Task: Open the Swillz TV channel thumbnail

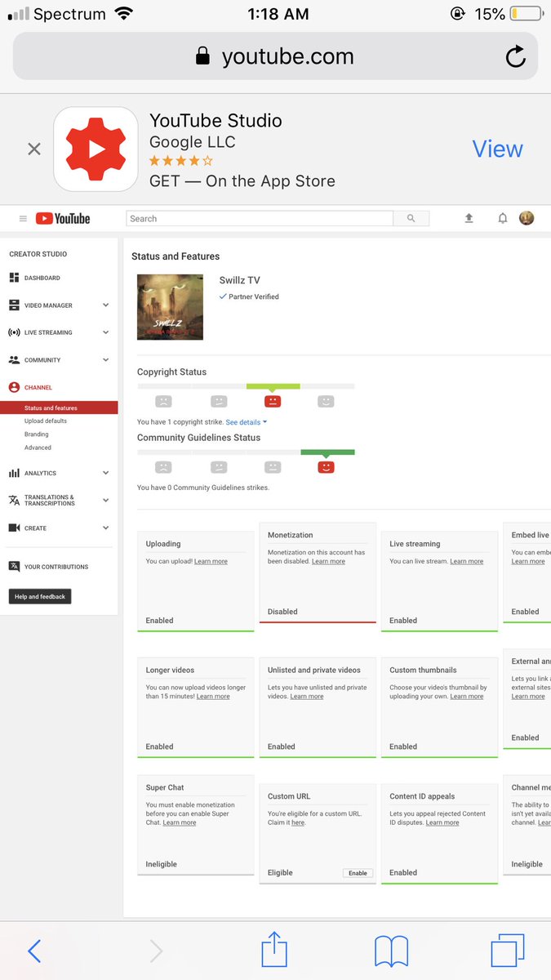Action: pyautogui.click(x=170, y=307)
